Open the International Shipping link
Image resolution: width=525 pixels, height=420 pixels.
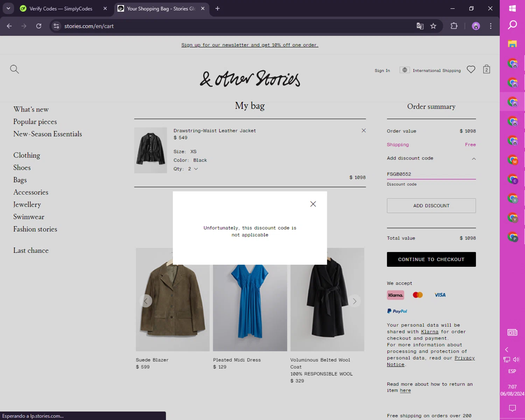pyautogui.click(x=437, y=70)
